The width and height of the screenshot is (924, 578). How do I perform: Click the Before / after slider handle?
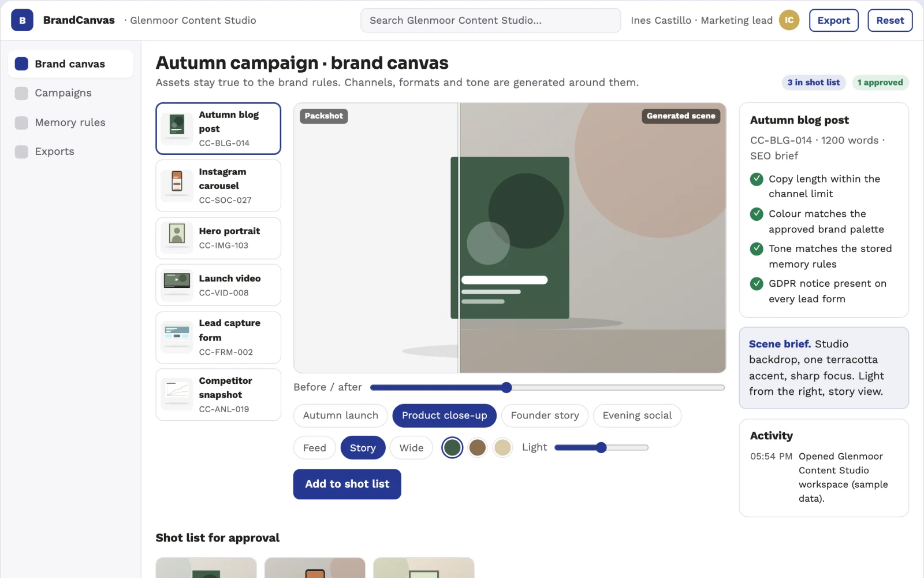click(x=506, y=387)
